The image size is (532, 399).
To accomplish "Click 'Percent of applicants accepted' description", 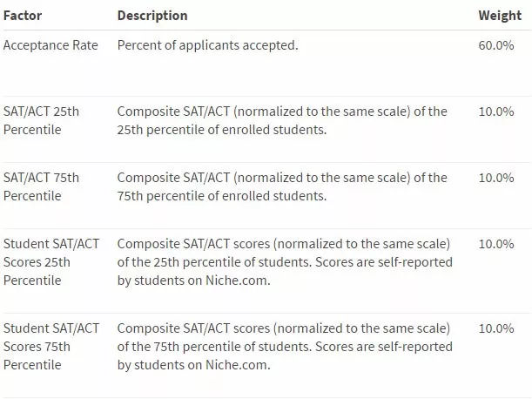I will (x=207, y=45).
